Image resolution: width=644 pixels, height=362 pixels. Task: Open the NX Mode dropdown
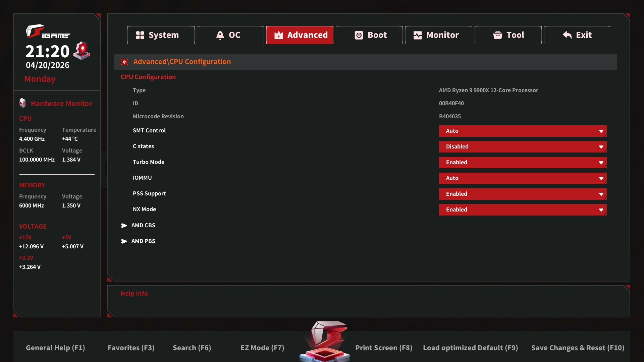[x=523, y=210]
